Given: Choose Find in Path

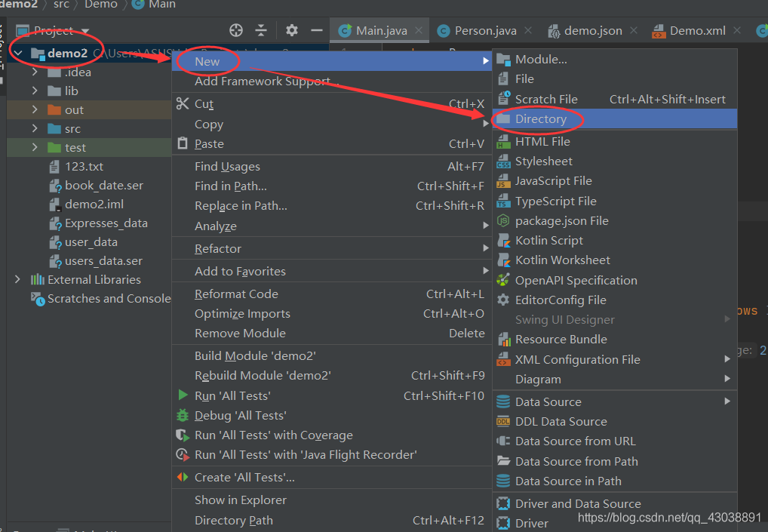Looking at the screenshot, I should (x=332, y=186).
